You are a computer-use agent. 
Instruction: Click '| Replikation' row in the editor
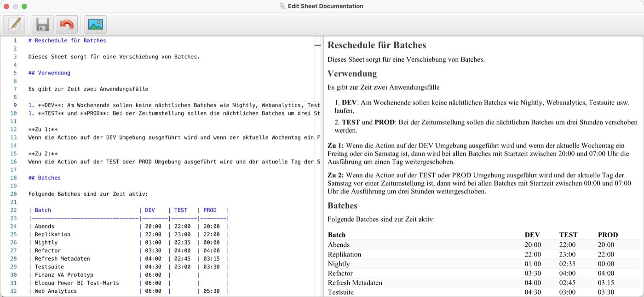(x=129, y=234)
